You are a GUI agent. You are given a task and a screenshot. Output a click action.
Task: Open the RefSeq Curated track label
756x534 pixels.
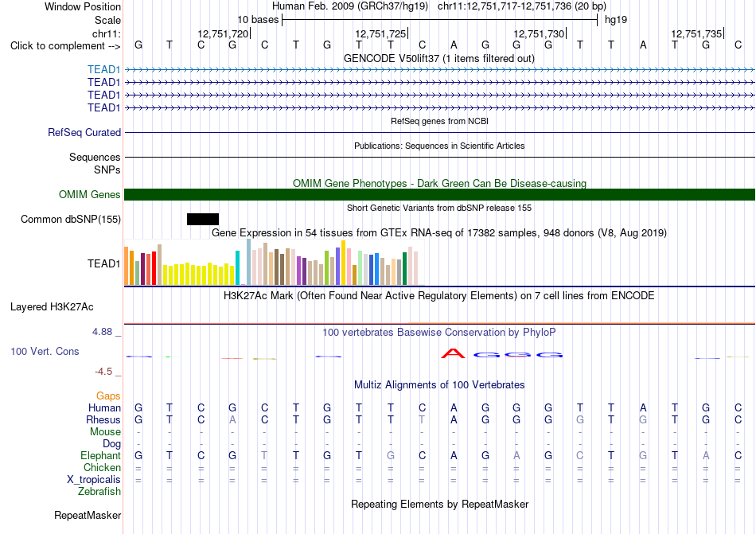84,133
